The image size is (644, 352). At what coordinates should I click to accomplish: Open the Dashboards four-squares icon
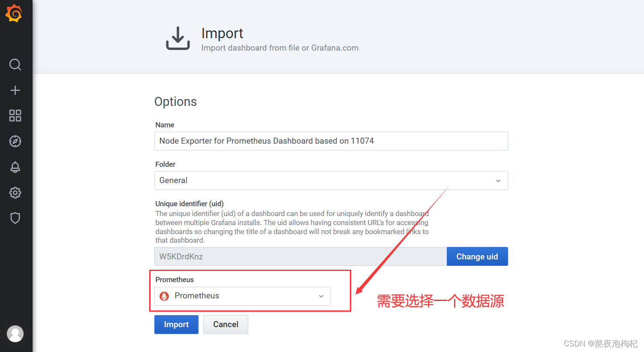click(x=15, y=115)
